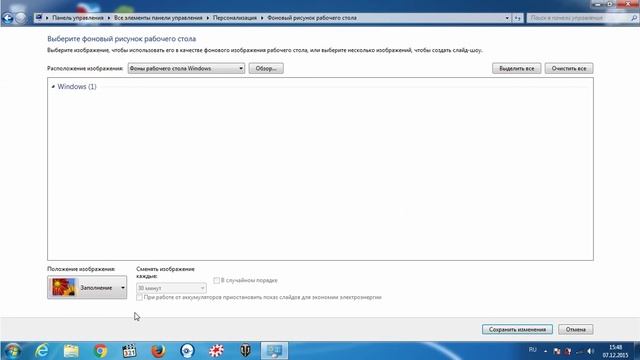The image size is (640, 360).
Task: Go to 'Все элементы панели управления' breadcrumb
Action: pos(158,18)
